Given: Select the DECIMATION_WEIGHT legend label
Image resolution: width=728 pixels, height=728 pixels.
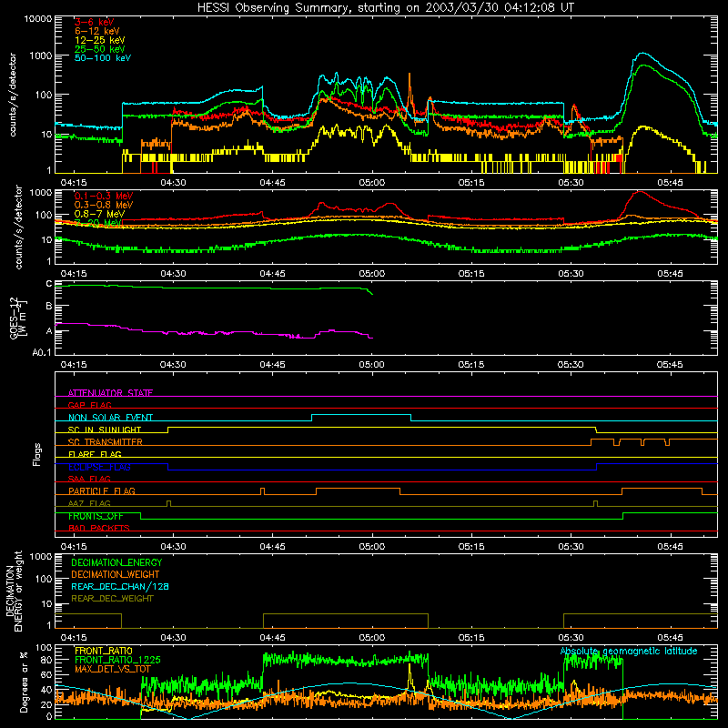Looking at the screenshot, I should point(116,574).
